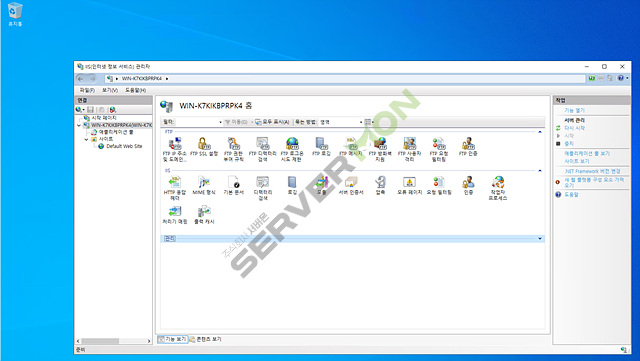Click the green refresh icon in address bar
Screen dimensions: 640x361
tap(591, 78)
